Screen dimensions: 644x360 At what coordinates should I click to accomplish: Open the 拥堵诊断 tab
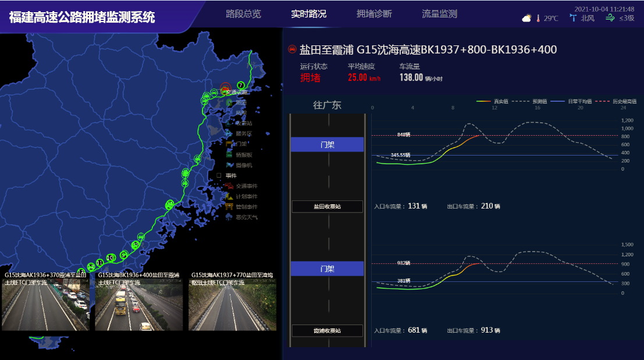(374, 14)
